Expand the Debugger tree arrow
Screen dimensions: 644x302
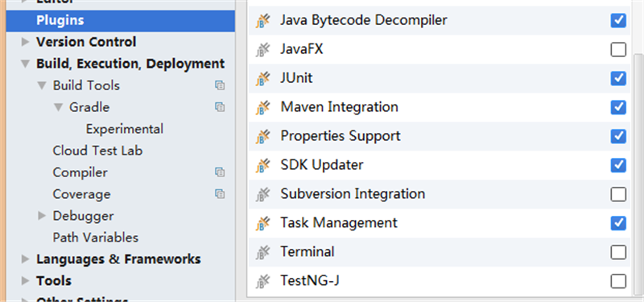(42, 215)
